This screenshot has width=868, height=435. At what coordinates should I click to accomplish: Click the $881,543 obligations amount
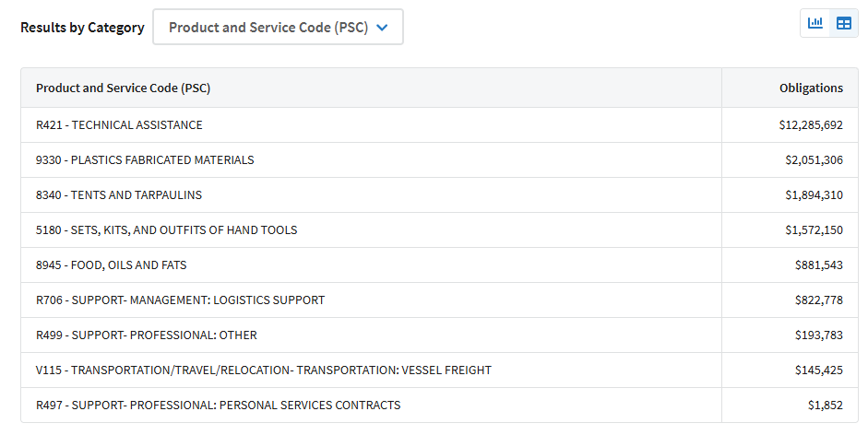[x=819, y=265]
